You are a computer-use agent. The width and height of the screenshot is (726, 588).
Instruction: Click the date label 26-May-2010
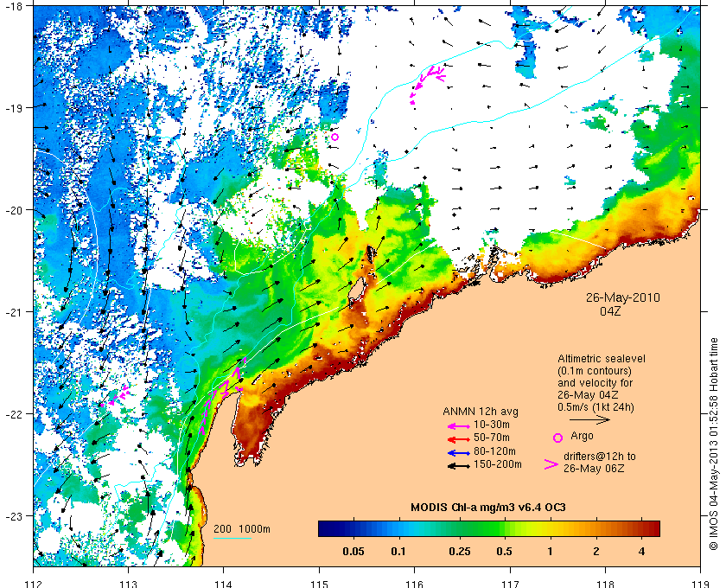pos(623,297)
